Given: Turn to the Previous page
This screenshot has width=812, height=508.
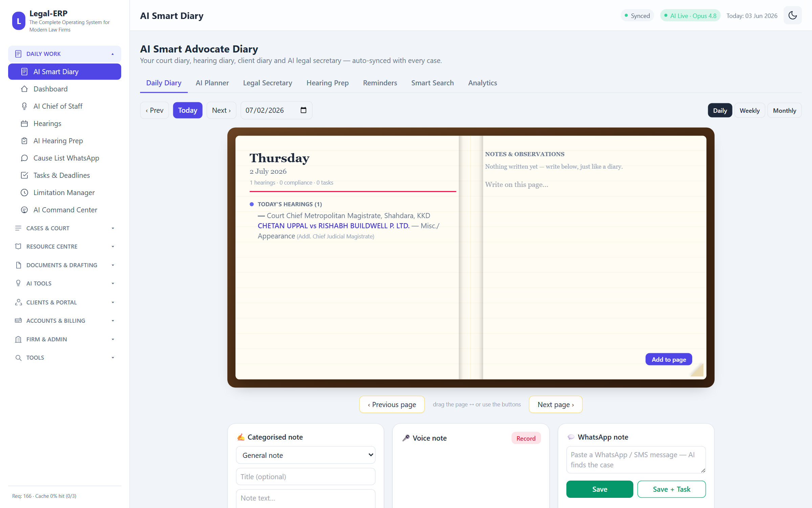Looking at the screenshot, I should [x=392, y=404].
